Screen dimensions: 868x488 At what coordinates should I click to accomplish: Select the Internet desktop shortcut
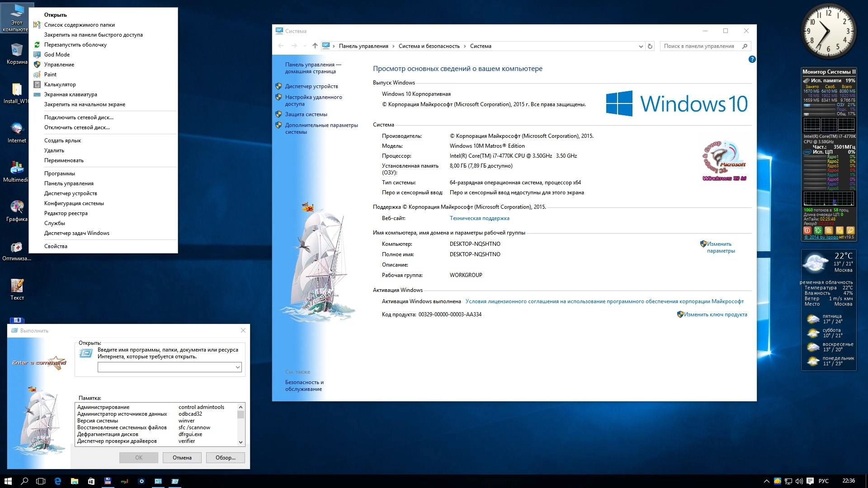point(17,132)
